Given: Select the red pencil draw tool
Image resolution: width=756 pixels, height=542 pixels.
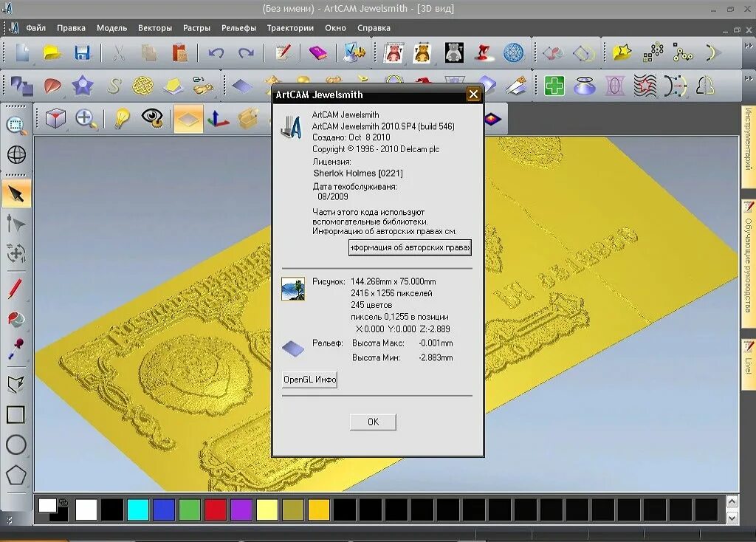Looking at the screenshot, I should click(x=15, y=289).
